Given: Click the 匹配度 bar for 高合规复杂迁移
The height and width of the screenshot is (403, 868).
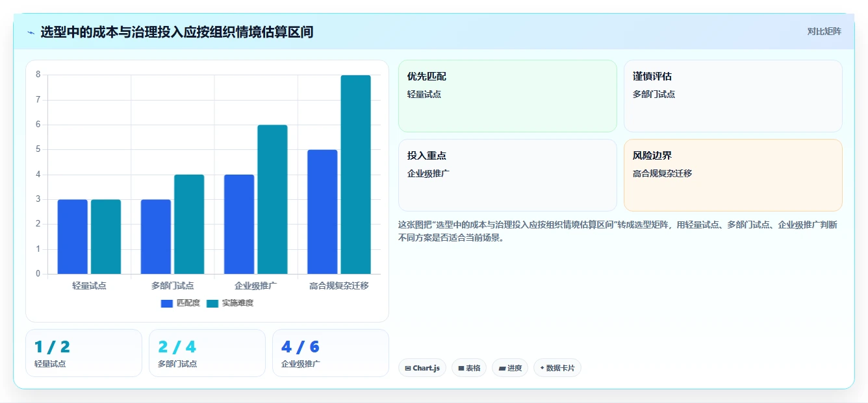Looking at the screenshot, I should pos(322,212).
